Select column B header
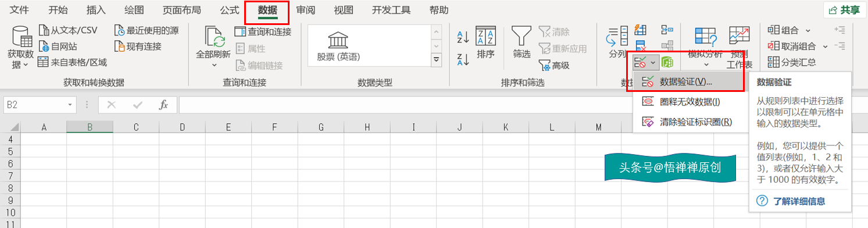The width and height of the screenshot is (868, 228). (90, 127)
